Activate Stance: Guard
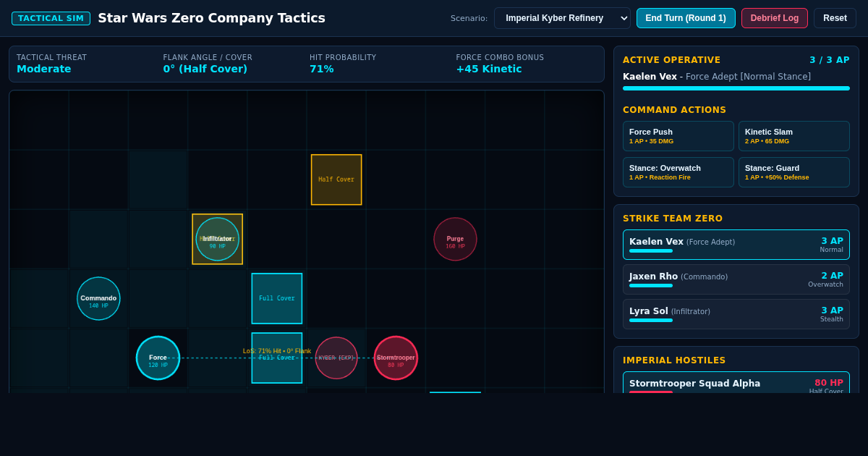Viewport: 868px width, 456px height. 794,172
